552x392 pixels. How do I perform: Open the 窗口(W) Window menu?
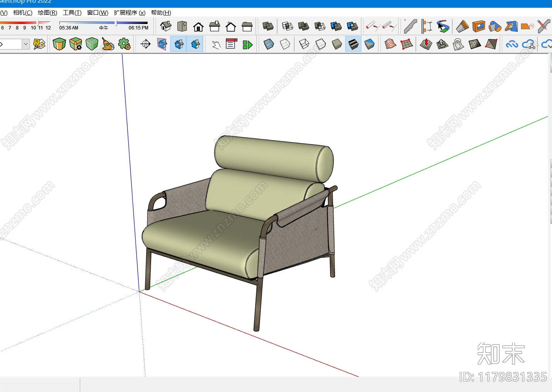(98, 13)
